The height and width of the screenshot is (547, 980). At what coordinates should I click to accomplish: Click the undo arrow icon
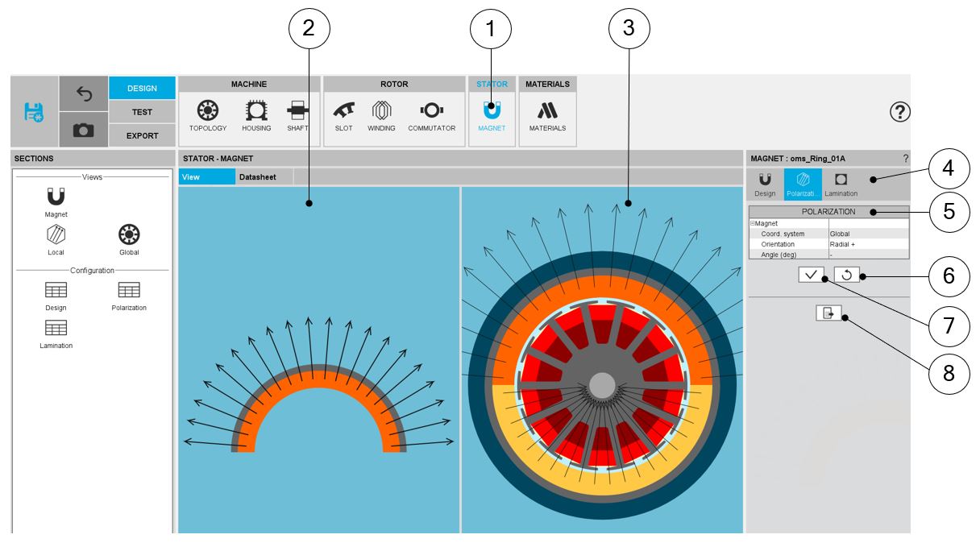pos(84,93)
